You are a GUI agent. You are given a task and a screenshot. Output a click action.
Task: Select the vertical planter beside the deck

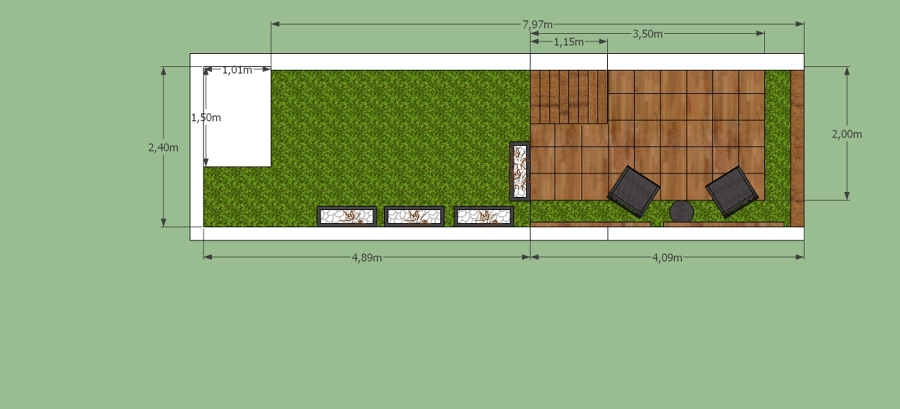(x=520, y=170)
